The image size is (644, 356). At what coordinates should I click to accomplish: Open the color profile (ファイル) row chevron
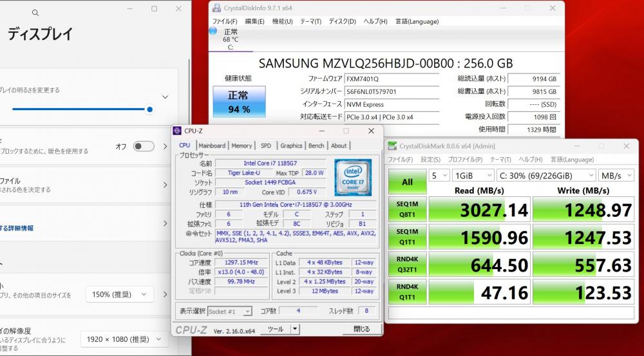(165, 185)
